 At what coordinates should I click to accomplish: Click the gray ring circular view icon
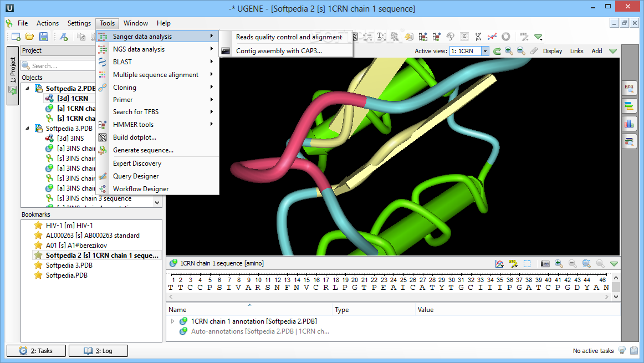click(x=506, y=37)
